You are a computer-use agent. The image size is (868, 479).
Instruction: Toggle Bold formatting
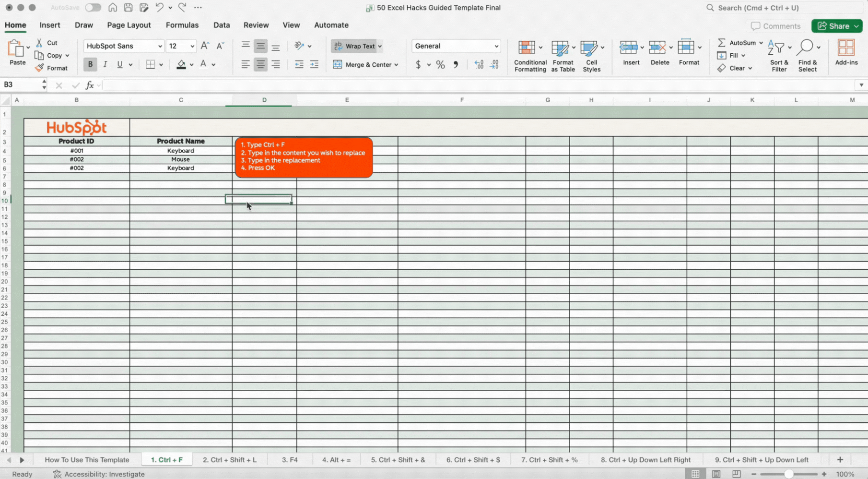click(90, 64)
